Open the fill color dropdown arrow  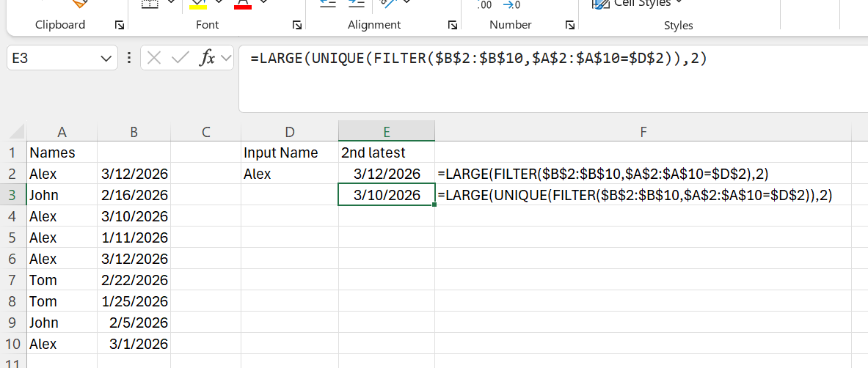tap(219, 2)
